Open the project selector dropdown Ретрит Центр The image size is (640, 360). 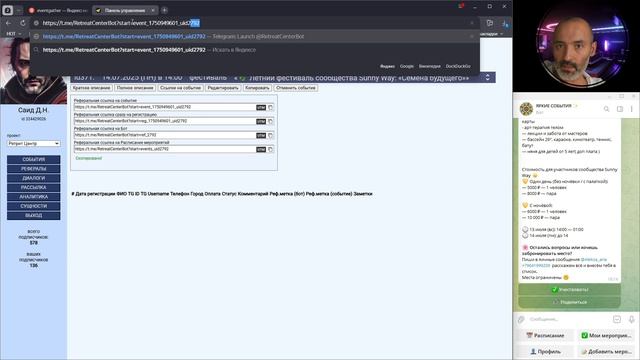tap(33, 143)
